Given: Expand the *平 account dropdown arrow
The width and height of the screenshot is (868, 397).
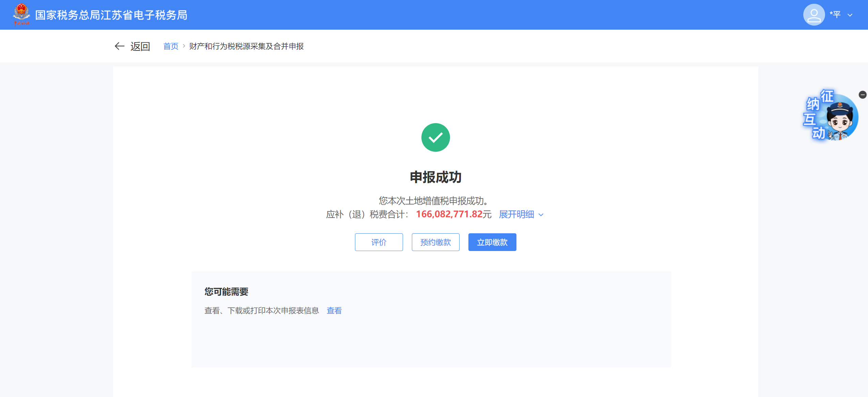Looking at the screenshot, I should point(850,15).
